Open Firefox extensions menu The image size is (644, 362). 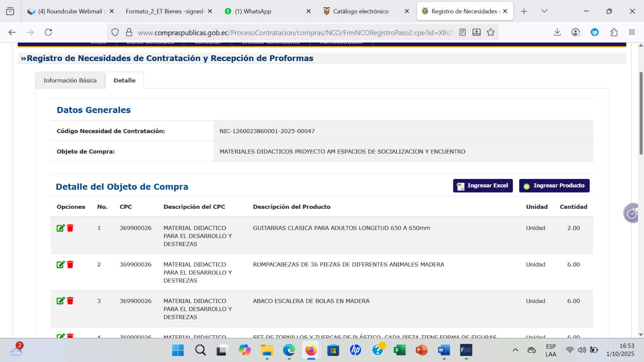pos(614,32)
